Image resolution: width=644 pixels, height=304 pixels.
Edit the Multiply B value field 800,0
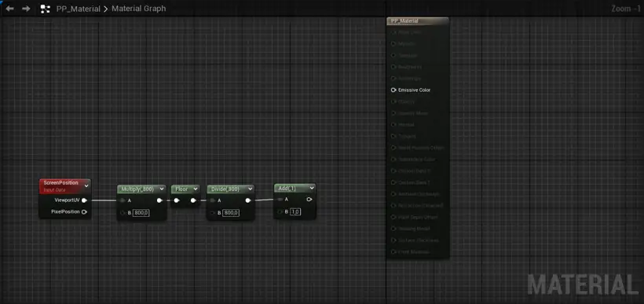141,212
